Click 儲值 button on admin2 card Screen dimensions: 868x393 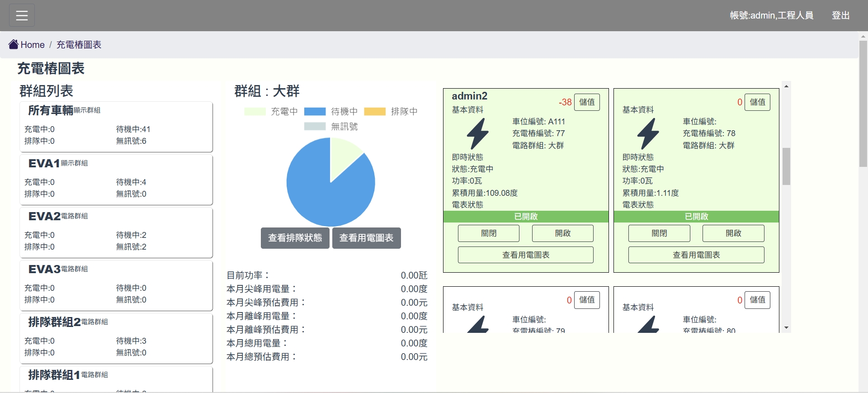587,102
